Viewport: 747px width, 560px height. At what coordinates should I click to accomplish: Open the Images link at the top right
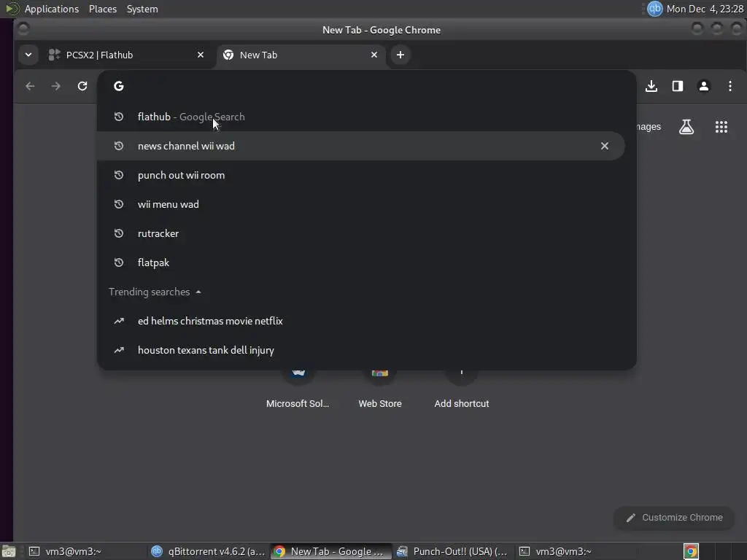649,127
